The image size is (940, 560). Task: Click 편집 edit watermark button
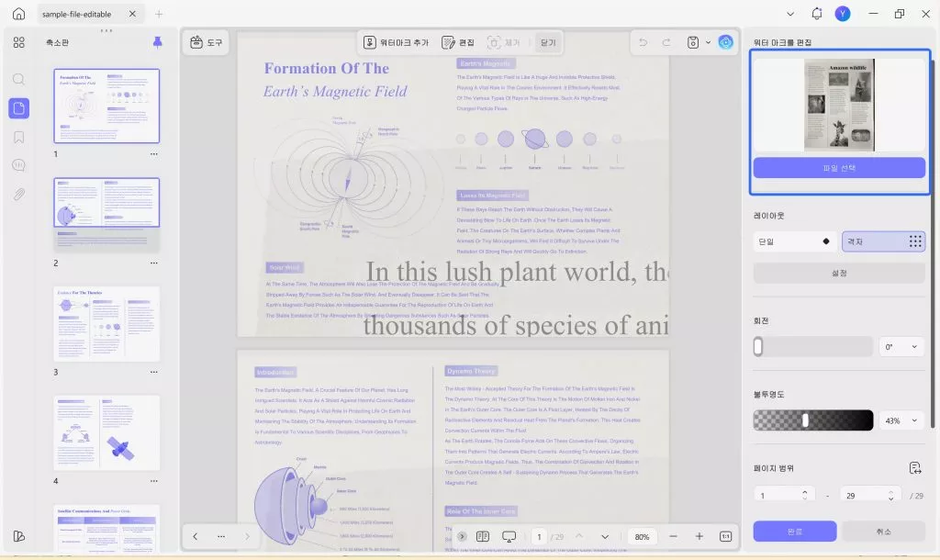click(x=458, y=42)
